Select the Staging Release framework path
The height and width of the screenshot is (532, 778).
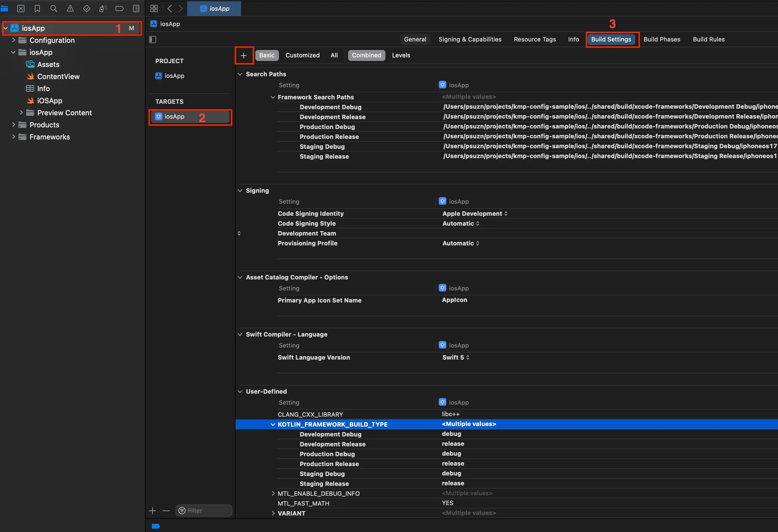(610, 156)
